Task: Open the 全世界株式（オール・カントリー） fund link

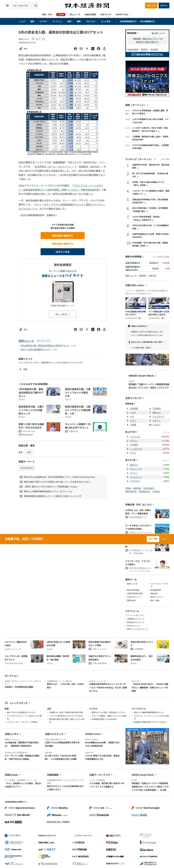Action: pos(53,167)
